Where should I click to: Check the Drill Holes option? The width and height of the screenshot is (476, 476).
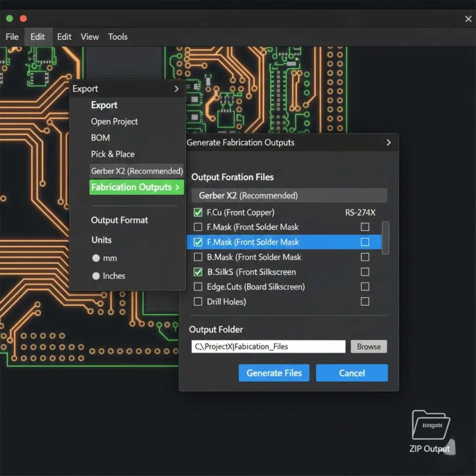pos(197,301)
